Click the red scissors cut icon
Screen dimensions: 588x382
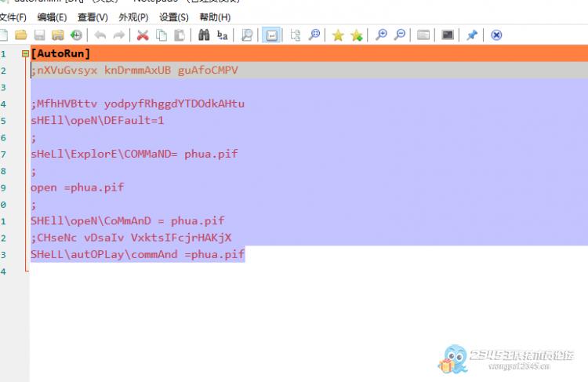(143, 35)
